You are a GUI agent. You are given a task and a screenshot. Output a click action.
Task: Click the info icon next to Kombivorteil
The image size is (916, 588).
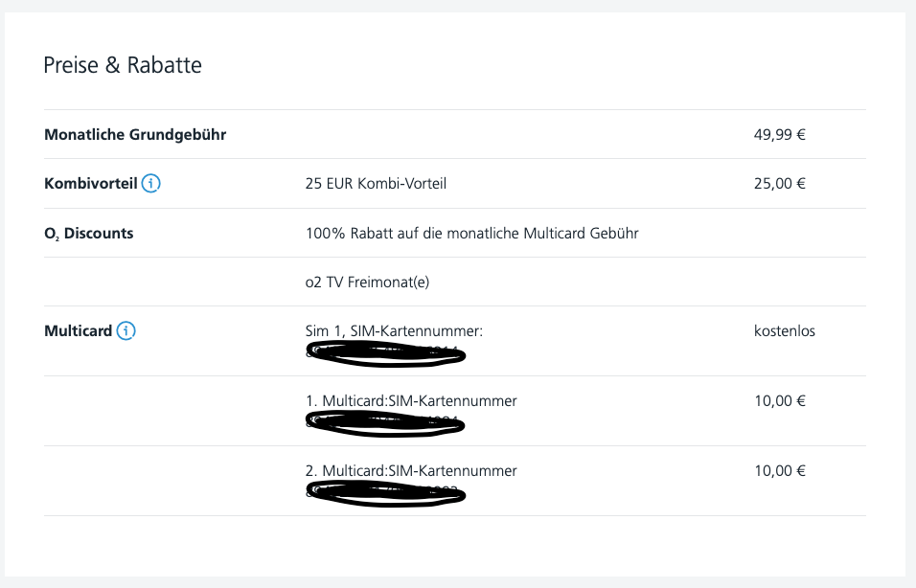point(150,184)
